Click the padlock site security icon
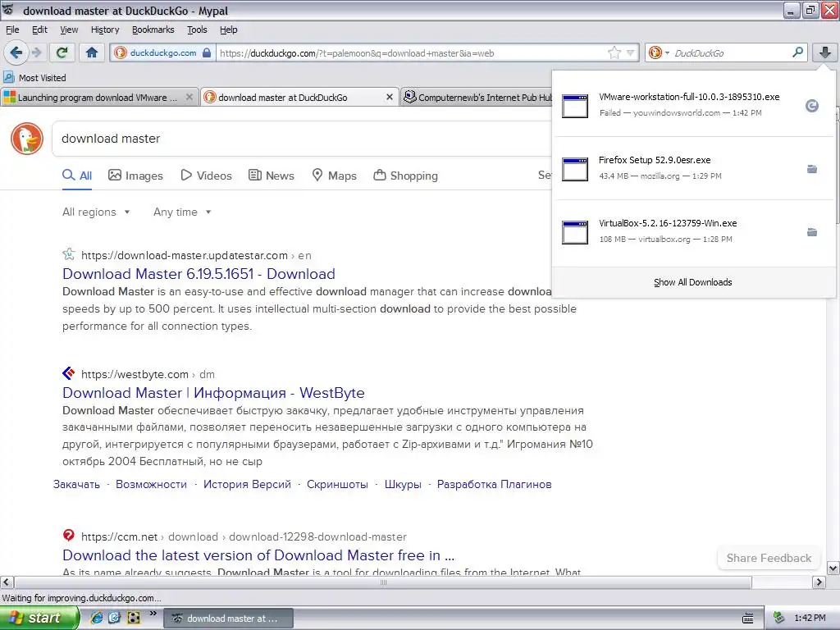The height and width of the screenshot is (630, 840). tap(207, 52)
